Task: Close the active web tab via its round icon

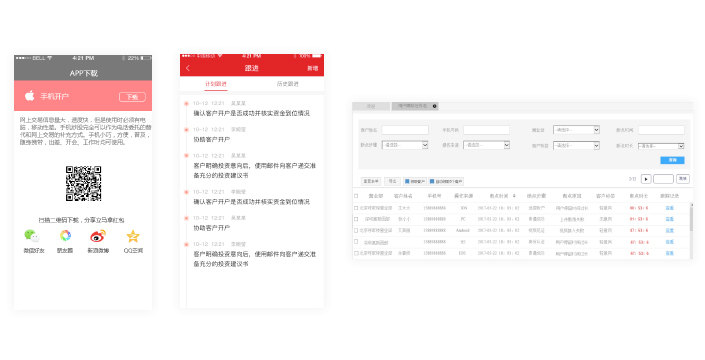Action: pos(434,106)
